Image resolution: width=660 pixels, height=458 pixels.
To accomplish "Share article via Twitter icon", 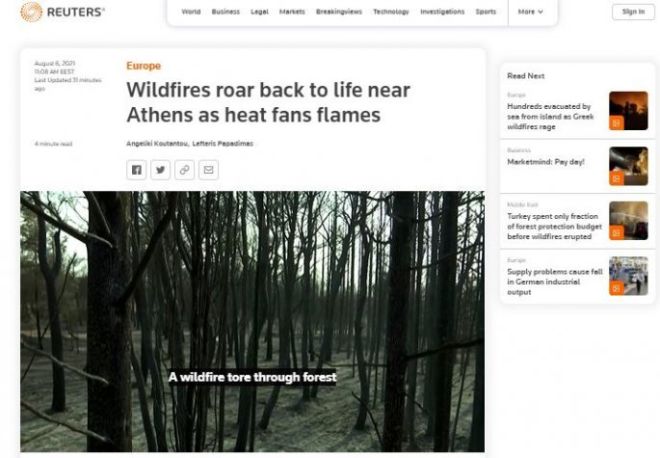I will 160,170.
